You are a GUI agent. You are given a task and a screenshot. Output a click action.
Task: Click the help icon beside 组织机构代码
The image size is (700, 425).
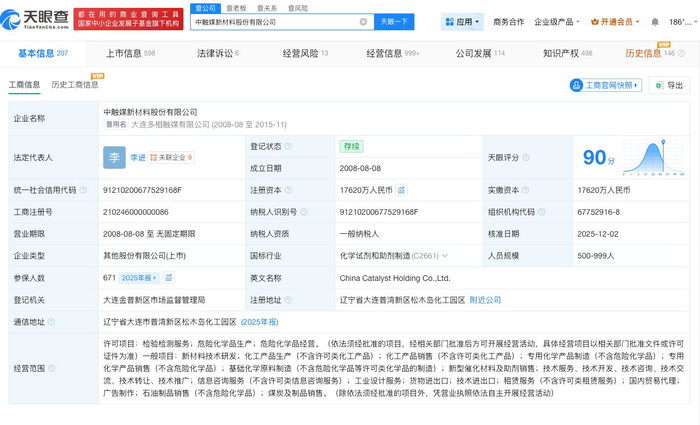tap(542, 212)
